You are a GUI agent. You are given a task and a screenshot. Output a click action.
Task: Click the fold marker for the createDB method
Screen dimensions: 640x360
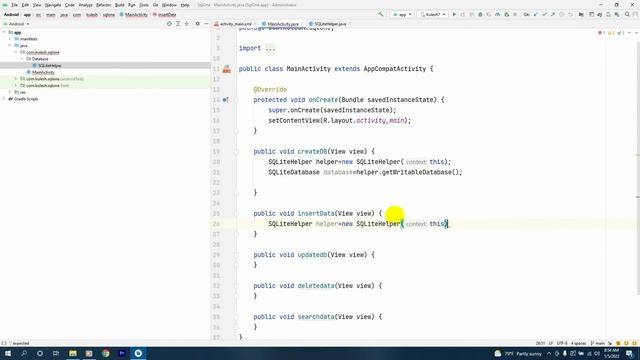tap(236, 151)
